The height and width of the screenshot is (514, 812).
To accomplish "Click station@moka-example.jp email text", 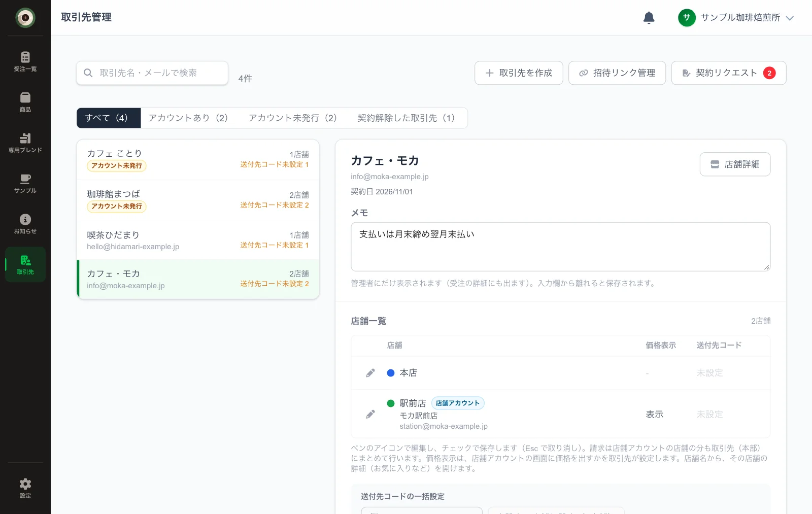I will [x=444, y=426].
